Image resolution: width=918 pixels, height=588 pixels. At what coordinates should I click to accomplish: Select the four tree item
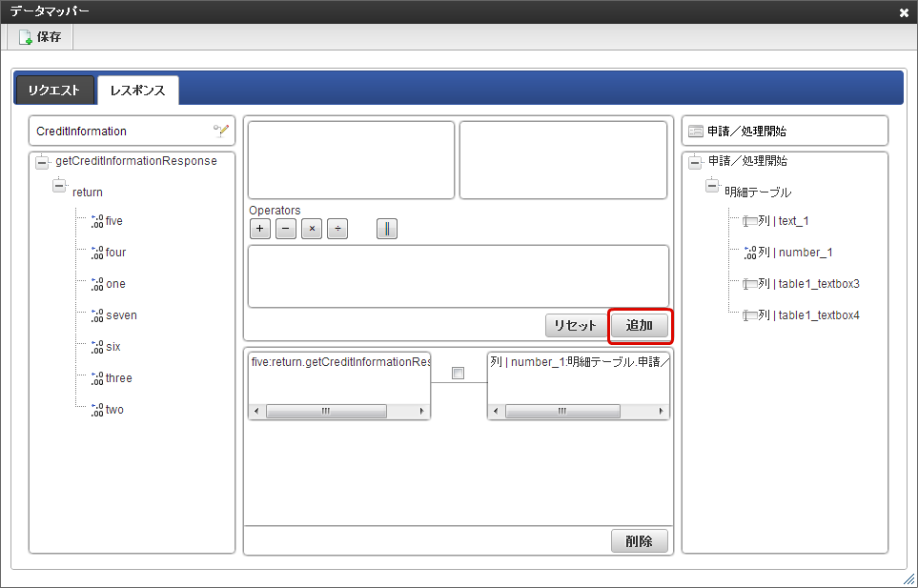click(x=116, y=253)
